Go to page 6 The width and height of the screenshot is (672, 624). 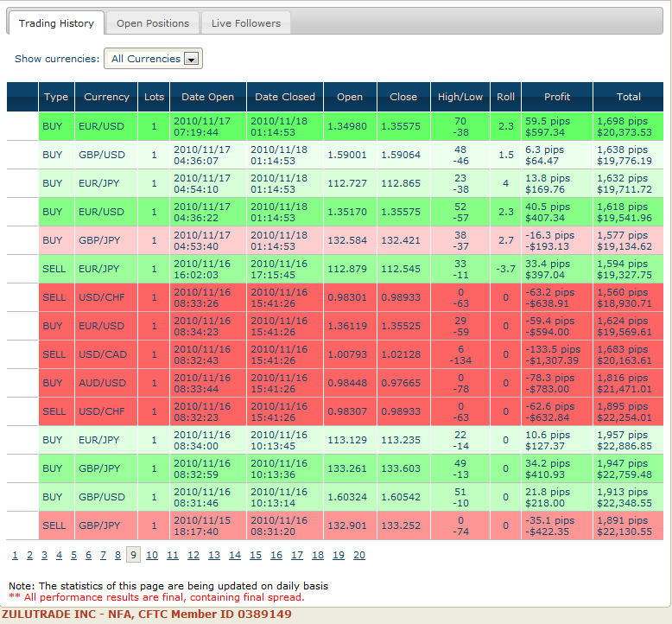(x=88, y=555)
